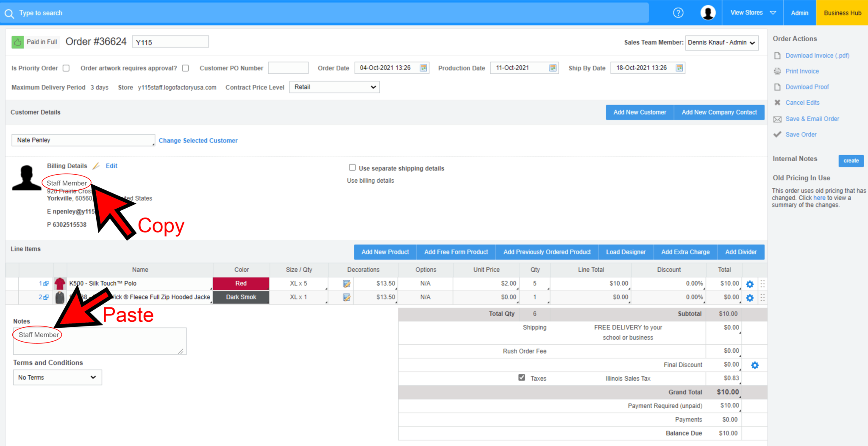Open decorations icon for Fleece Hooded Jacket row
Image resolution: width=868 pixels, height=446 pixels.
346,298
